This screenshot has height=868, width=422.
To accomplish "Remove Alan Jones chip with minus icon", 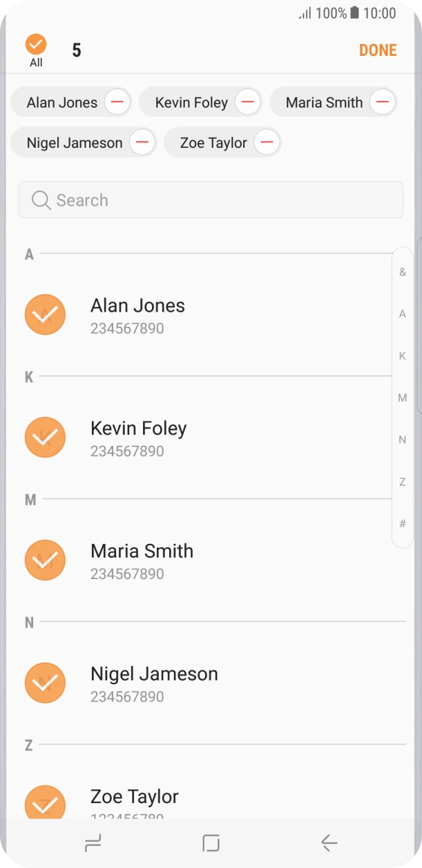I will click(117, 102).
